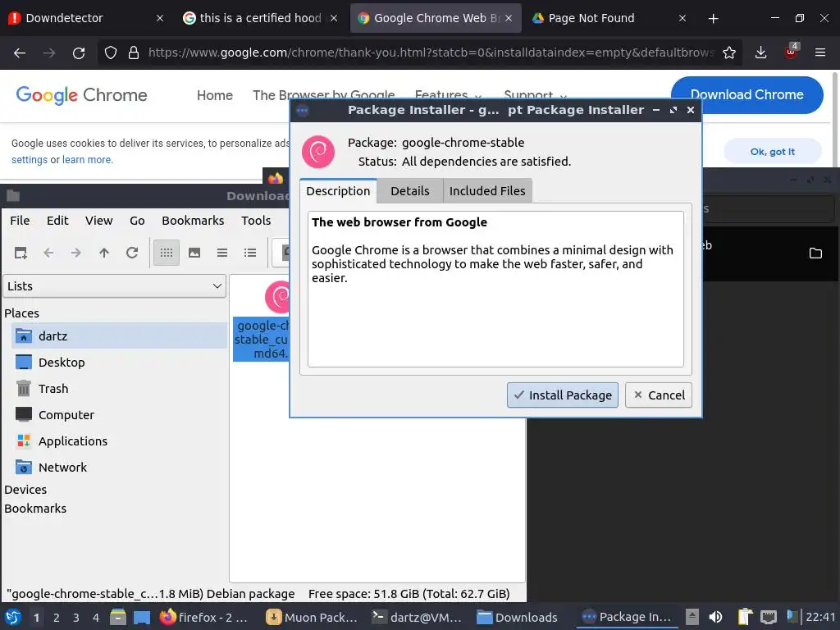Select thumbnail view in file manager
The width and height of the screenshot is (840, 630).
tap(194, 253)
